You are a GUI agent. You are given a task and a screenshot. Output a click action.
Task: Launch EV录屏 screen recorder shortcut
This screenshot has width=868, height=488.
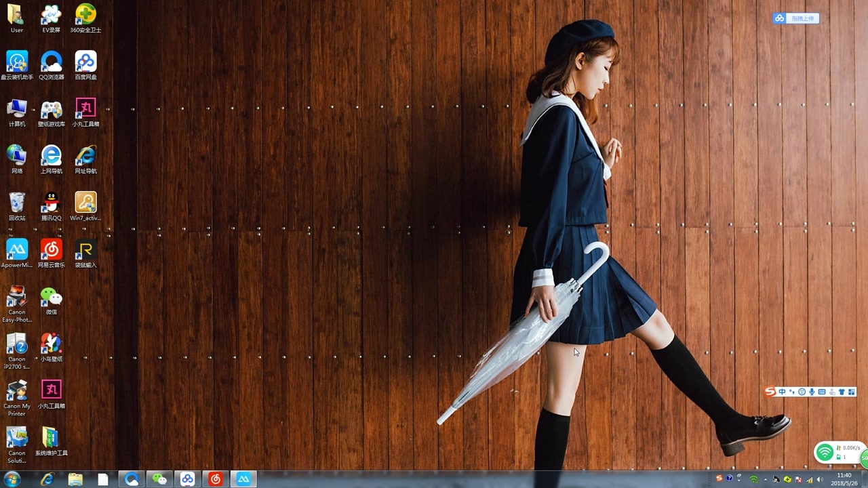pos(51,18)
